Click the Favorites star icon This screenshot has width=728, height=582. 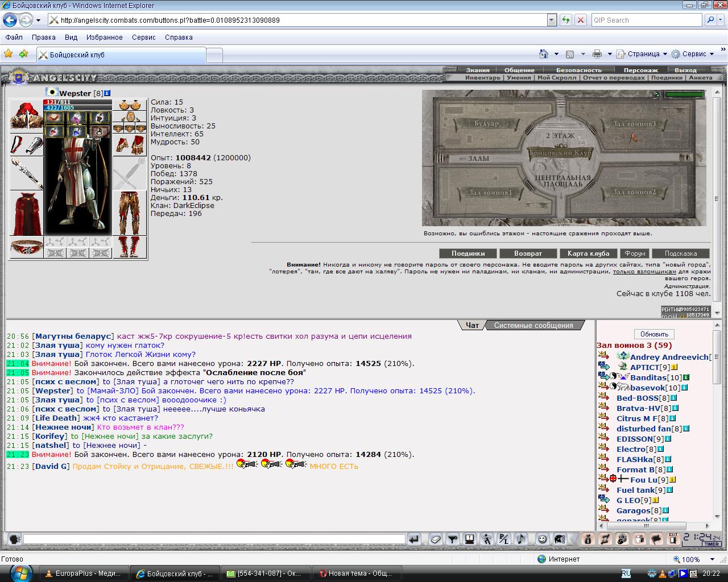[9, 54]
